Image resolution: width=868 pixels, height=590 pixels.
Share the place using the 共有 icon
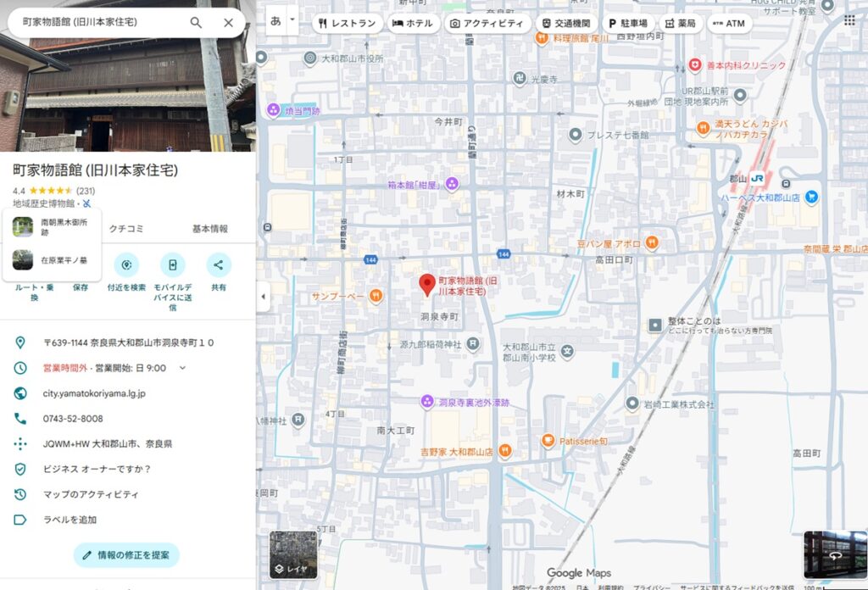tap(218, 265)
